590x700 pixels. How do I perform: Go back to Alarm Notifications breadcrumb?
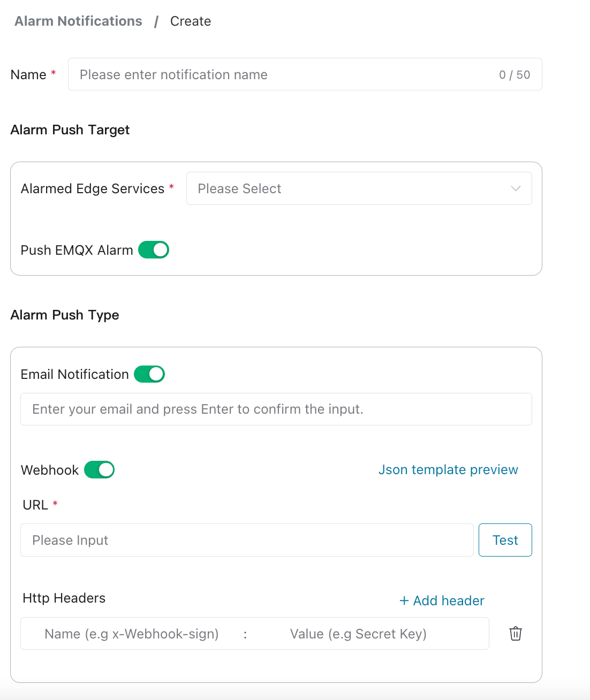[x=78, y=21]
